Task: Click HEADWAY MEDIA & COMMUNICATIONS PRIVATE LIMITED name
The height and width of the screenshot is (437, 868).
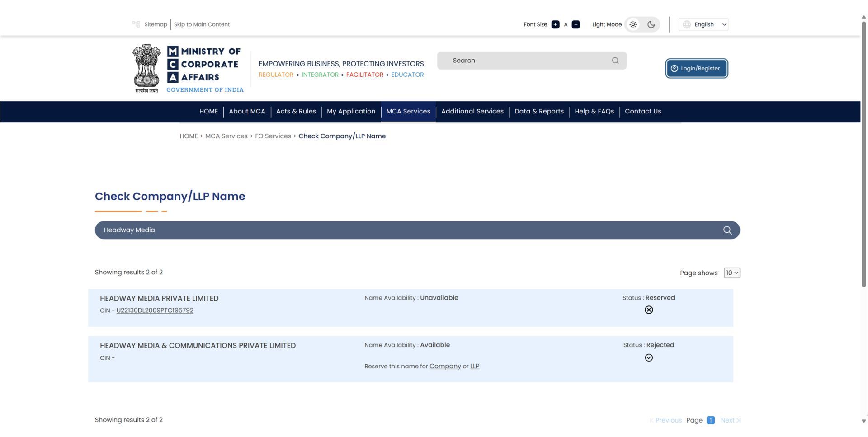Action: coord(198,346)
